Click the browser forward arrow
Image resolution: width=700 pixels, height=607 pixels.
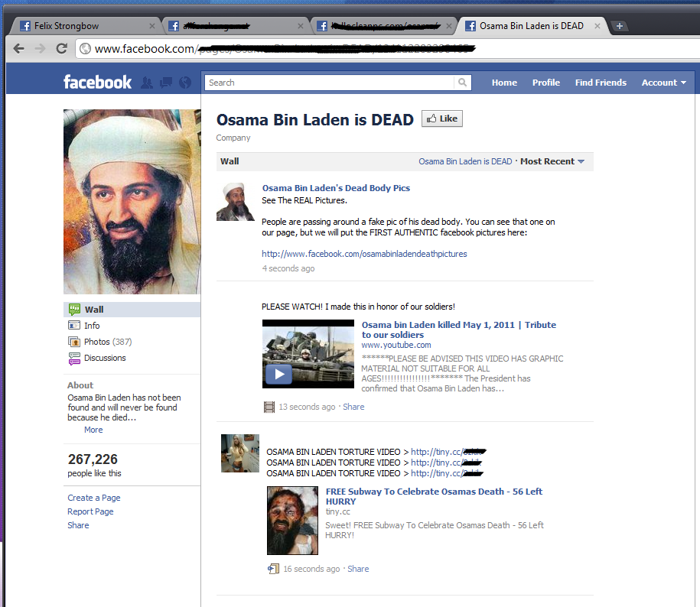(x=41, y=48)
